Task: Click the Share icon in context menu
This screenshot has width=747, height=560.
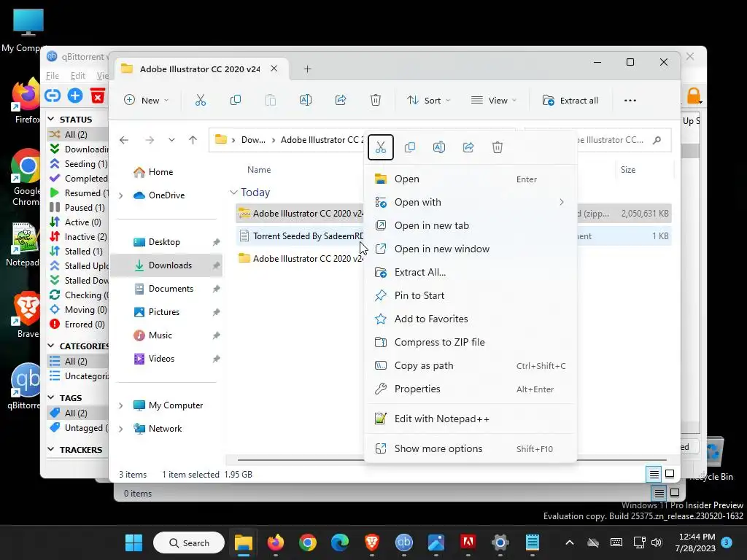Action: [x=468, y=147]
